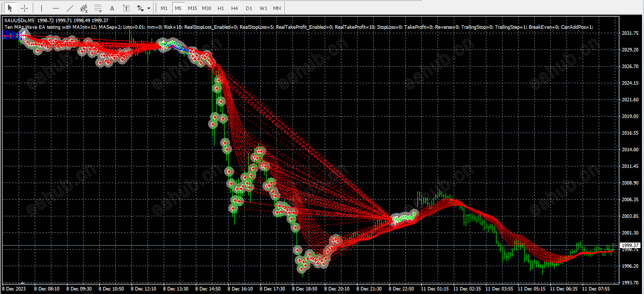Screen dimensions: 644x294
Task: Switch chart to M5 timeframe
Action: [x=178, y=9]
